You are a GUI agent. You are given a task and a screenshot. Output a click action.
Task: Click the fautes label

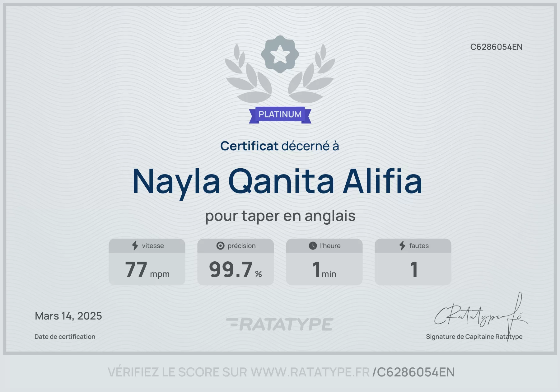[x=419, y=246]
